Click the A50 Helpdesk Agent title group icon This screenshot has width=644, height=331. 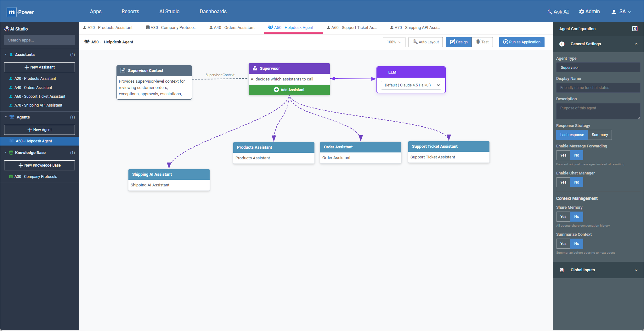[x=87, y=41]
